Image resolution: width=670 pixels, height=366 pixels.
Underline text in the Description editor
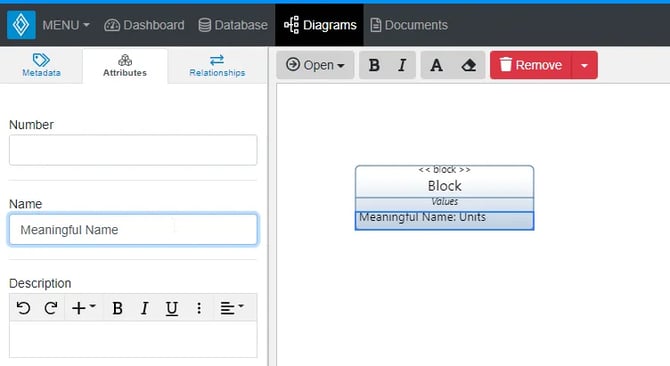(x=171, y=307)
